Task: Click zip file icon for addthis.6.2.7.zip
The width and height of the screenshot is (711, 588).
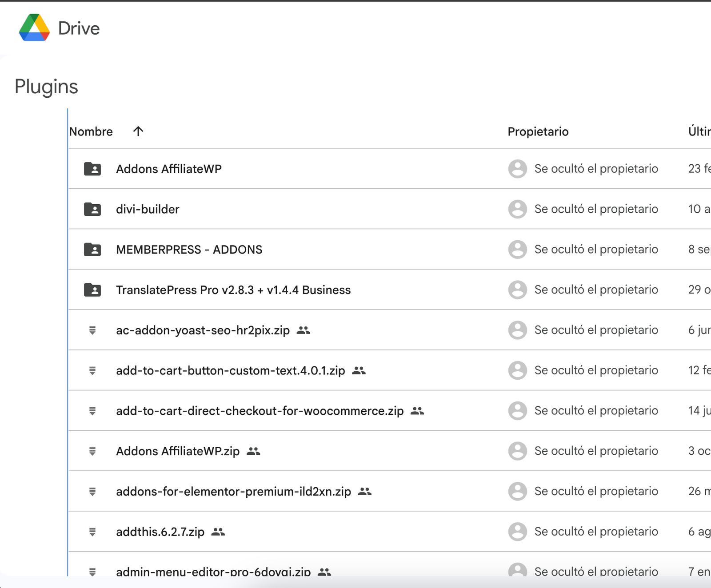Action: click(92, 532)
